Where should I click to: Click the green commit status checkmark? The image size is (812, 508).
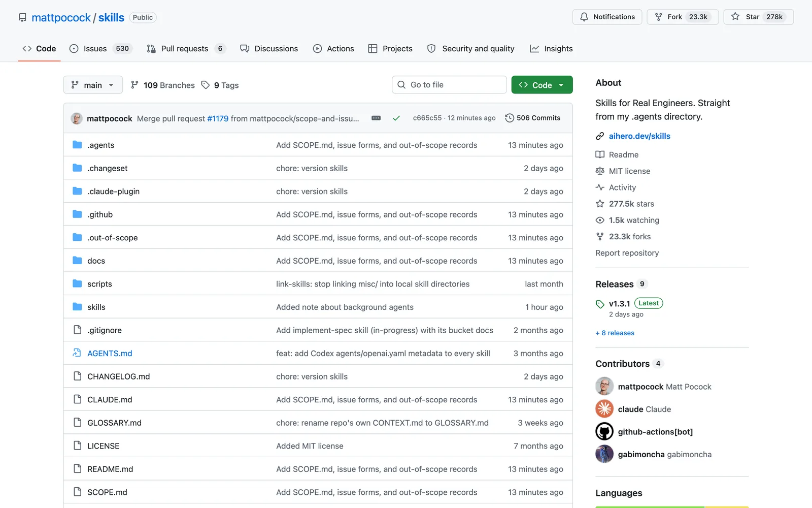pyautogui.click(x=396, y=118)
